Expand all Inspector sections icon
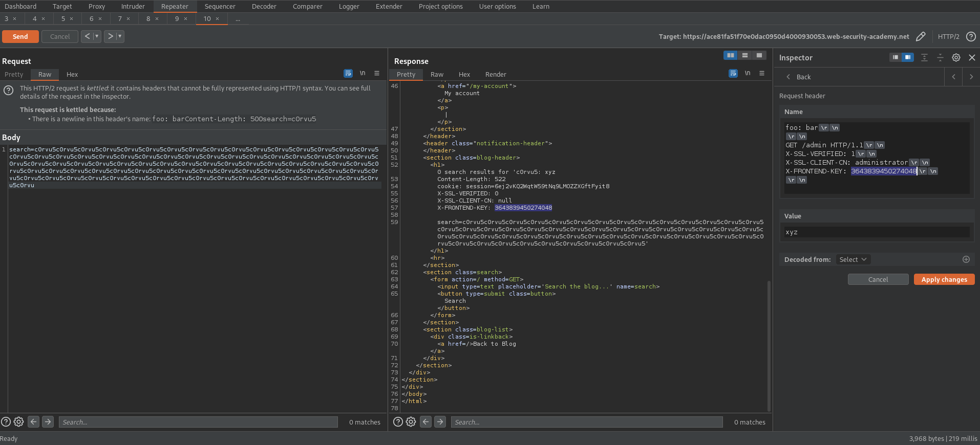Screen dimensions: 980x445 click(x=924, y=57)
